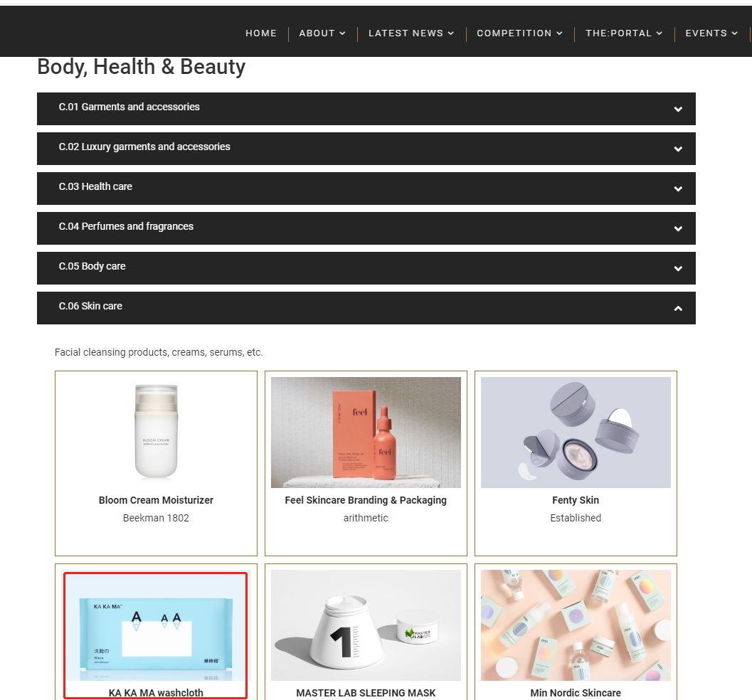The width and height of the screenshot is (752, 700).
Task: Click chevron icon on C.04 Perfumes and fragrances
Action: [x=678, y=228]
